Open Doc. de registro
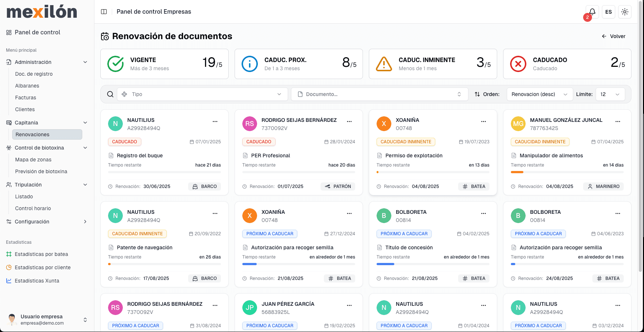The image size is (644, 332). coord(34,74)
